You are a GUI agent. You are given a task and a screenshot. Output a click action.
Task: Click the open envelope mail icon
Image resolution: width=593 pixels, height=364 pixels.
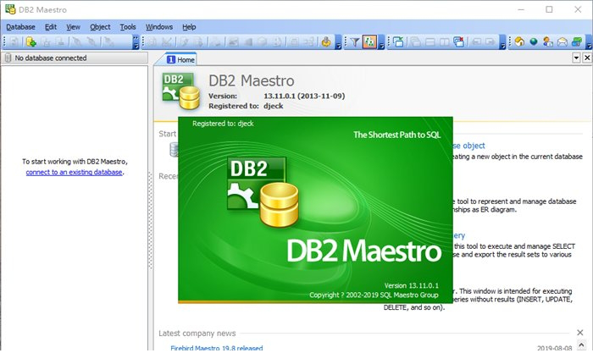(562, 42)
